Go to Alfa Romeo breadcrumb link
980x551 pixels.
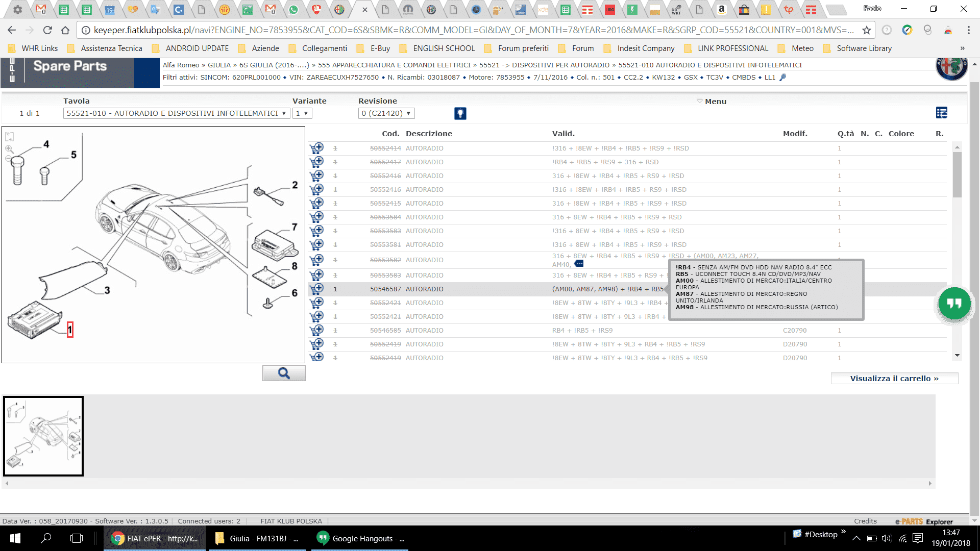[181, 65]
